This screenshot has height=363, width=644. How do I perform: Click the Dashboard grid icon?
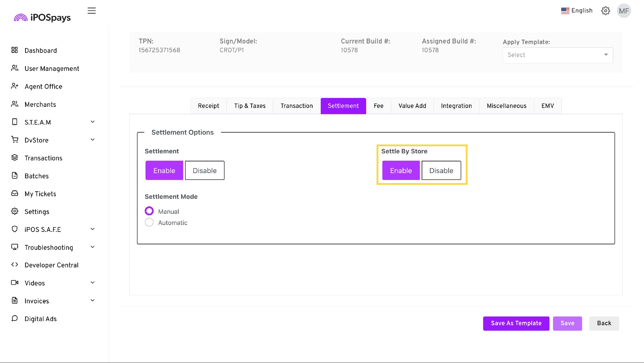[14, 50]
